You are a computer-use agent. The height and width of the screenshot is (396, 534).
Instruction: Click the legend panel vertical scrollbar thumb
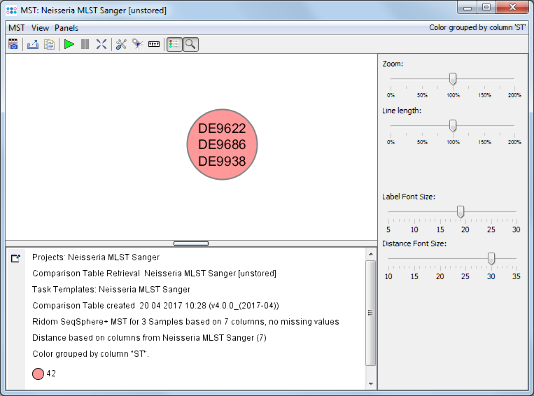[x=371, y=313]
